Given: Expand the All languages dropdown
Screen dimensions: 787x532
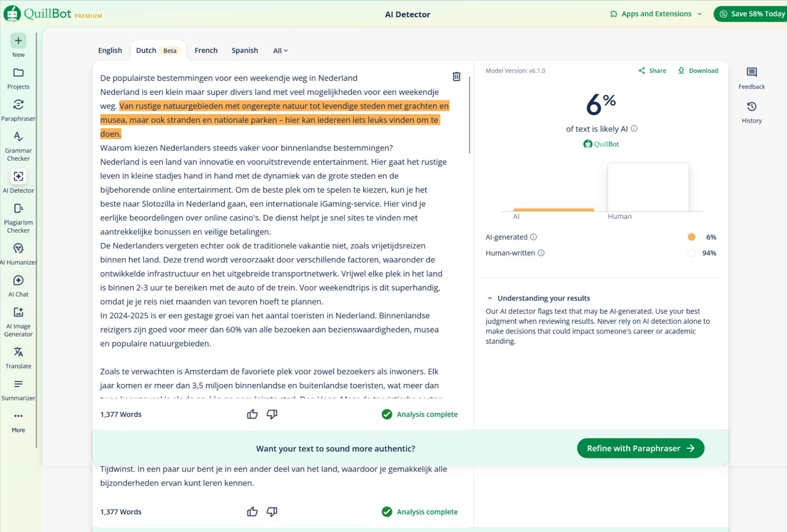Looking at the screenshot, I should [280, 50].
